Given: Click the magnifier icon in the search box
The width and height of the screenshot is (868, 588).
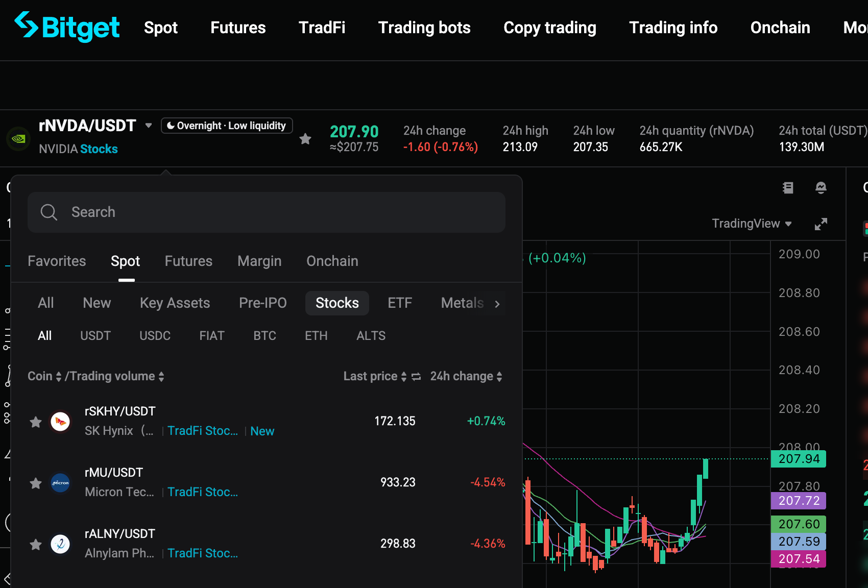Looking at the screenshot, I should pos(49,212).
